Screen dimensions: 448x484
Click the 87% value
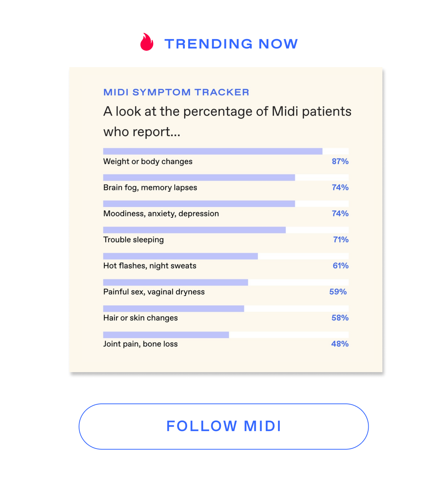(x=340, y=161)
